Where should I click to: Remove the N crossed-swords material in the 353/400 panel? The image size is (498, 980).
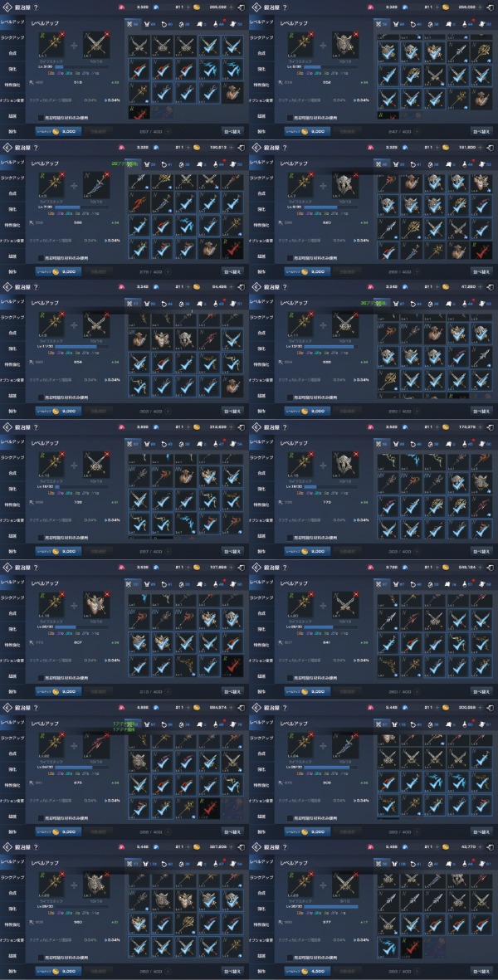coord(355,872)
